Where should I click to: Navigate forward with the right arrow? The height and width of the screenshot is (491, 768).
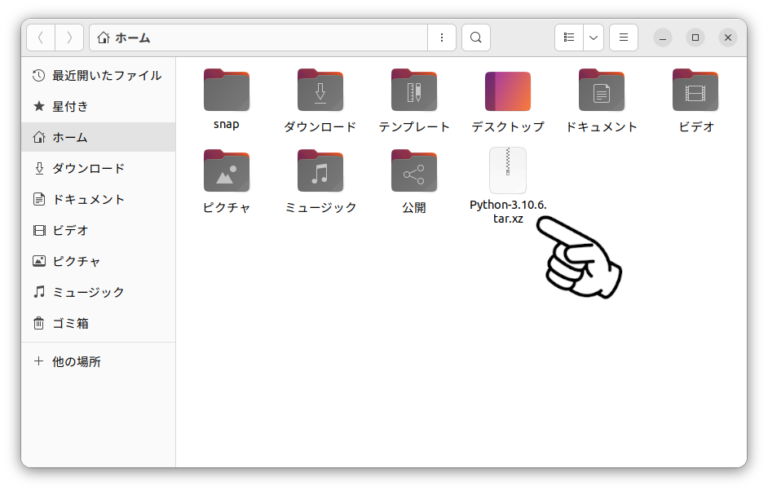[69, 38]
